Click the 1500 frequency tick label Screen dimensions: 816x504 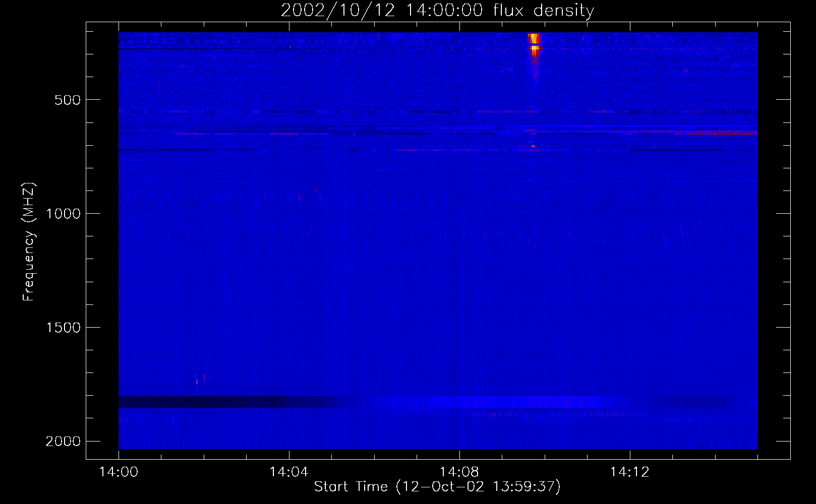click(63, 328)
